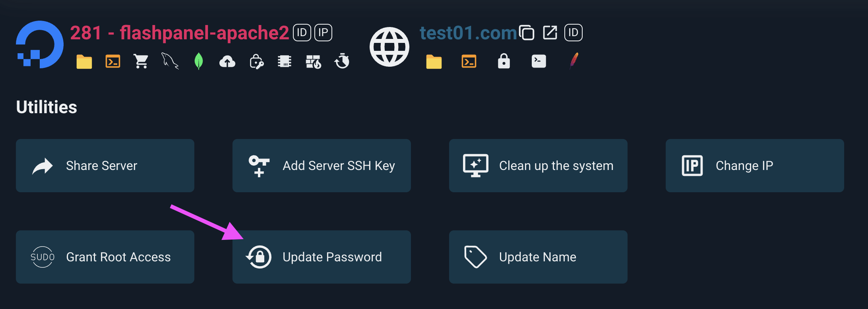Open the shopping cart icon
868x309 pixels.
(141, 62)
